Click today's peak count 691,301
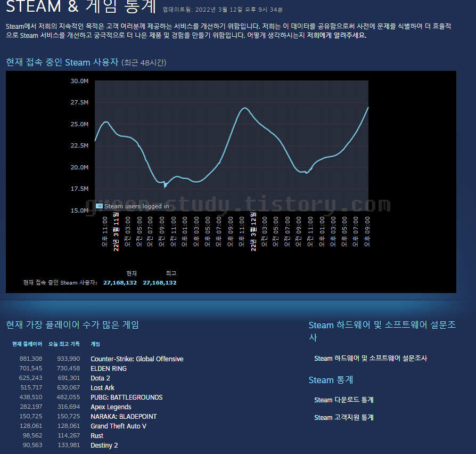476x454 pixels. click(x=69, y=378)
